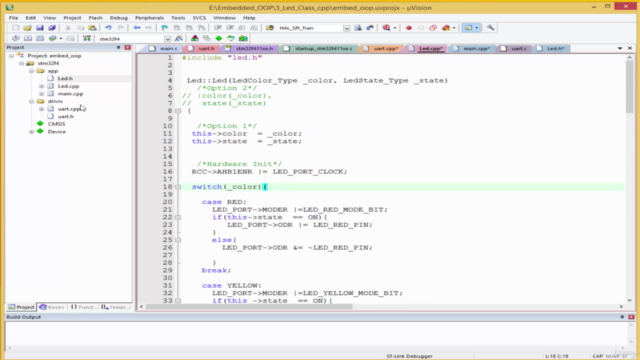640x360 pixels.
Task: Open the HAL_SPI_Tran find dropdown arrow
Action: click(x=347, y=28)
